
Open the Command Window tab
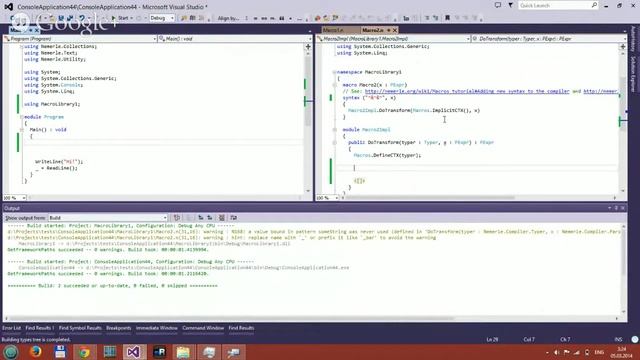203,328
